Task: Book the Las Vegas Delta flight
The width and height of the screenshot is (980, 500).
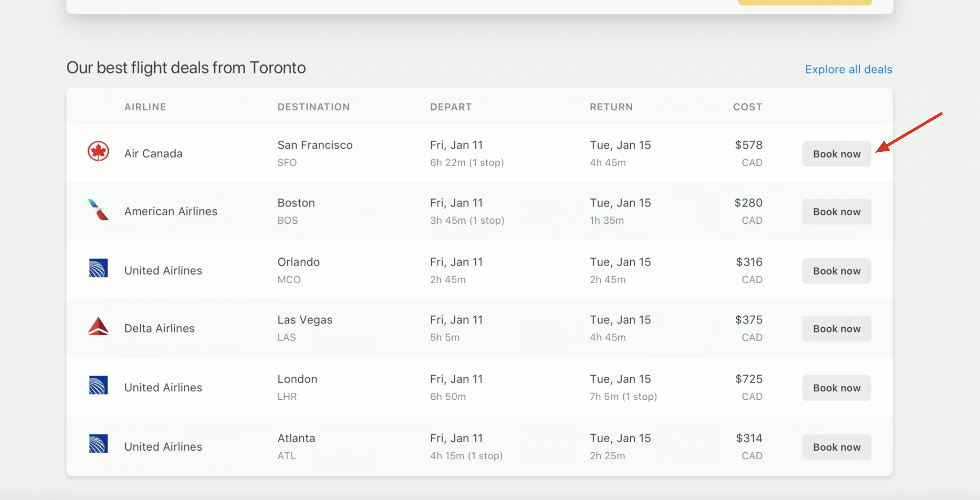Action: [x=836, y=329]
